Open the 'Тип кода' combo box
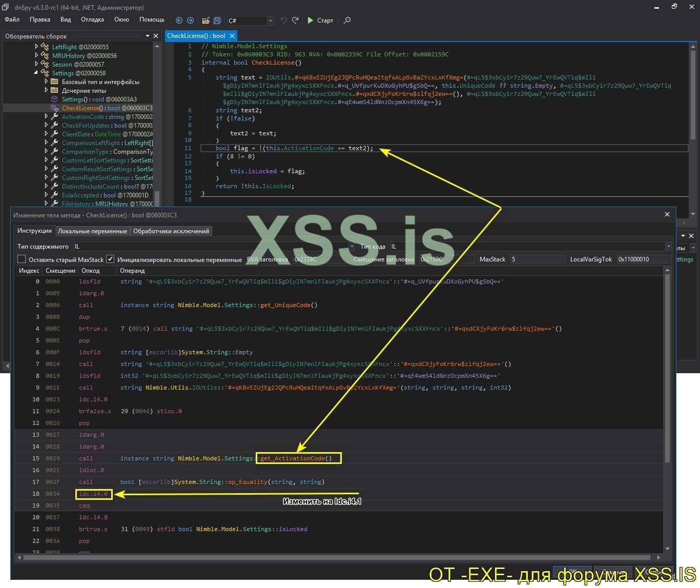 click(x=530, y=247)
